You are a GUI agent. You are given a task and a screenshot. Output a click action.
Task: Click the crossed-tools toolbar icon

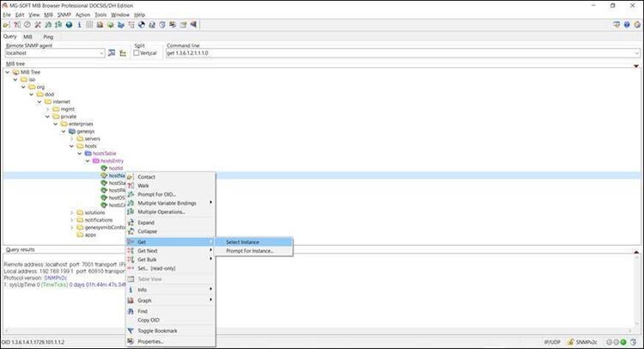click(x=38, y=25)
